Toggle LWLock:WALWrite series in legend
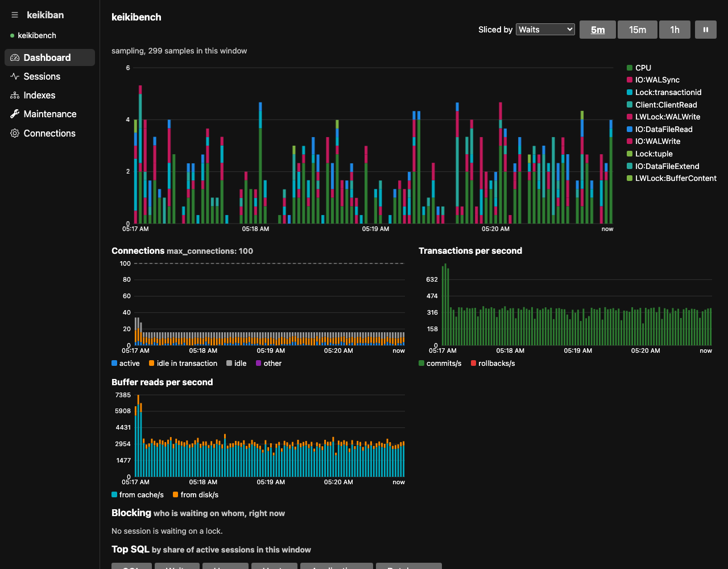Image resolution: width=728 pixels, height=569 pixels. pos(664,117)
